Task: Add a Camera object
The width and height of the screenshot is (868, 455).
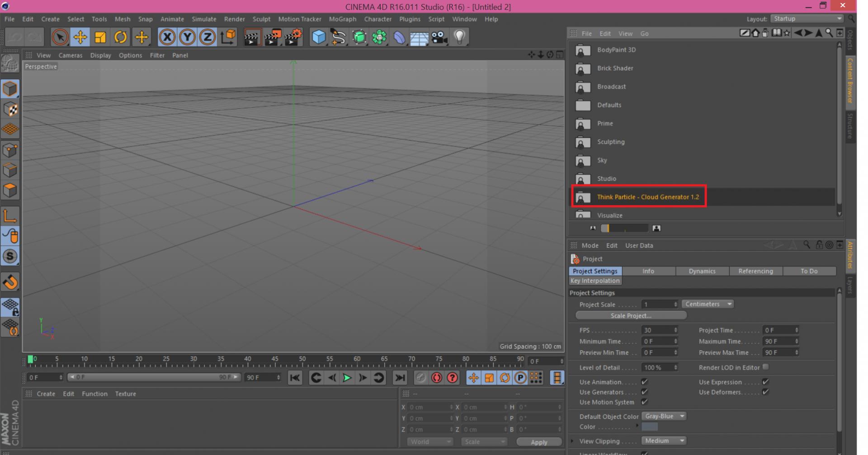Action: [439, 37]
